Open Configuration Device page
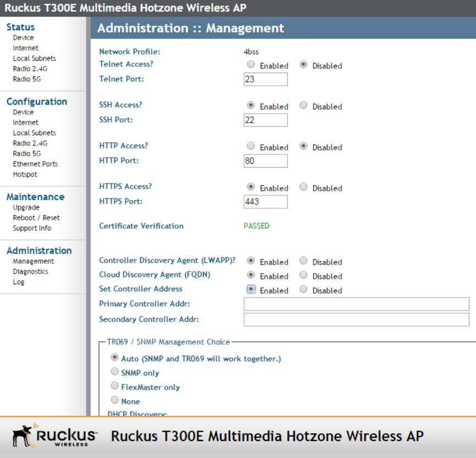The height and width of the screenshot is (458, 476). (x=23, y=112)
